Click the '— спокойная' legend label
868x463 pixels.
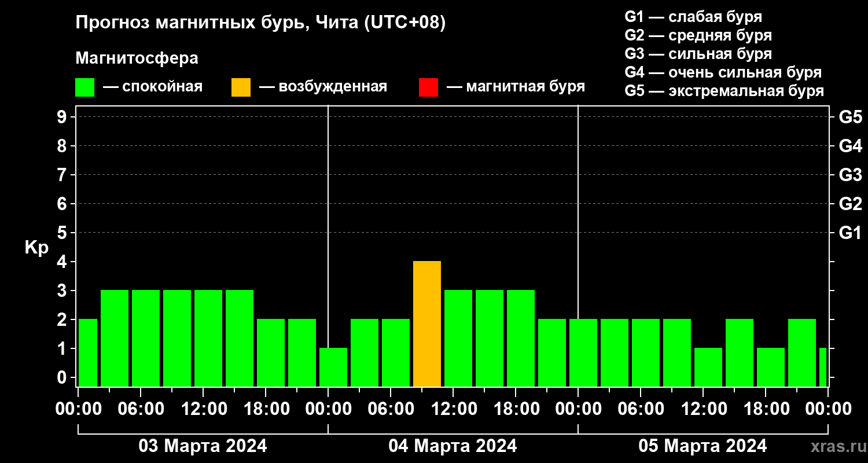[153, 87]
